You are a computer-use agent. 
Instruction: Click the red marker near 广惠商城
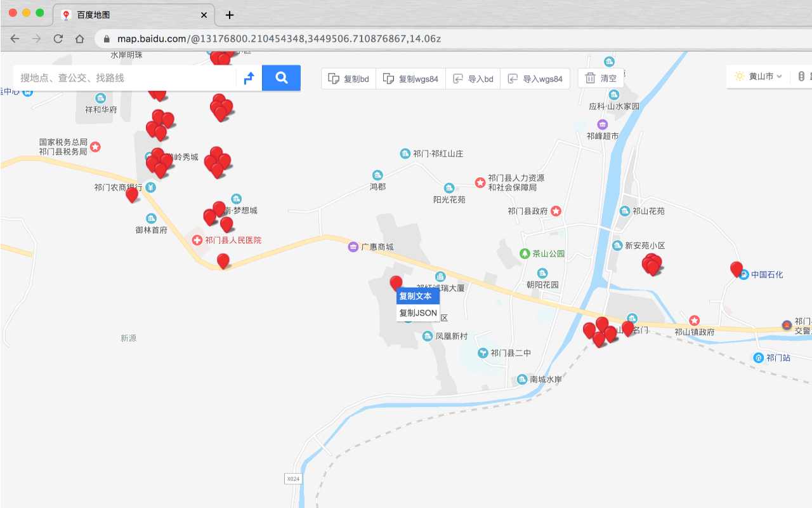pyautogui.click(x=396, y=283)
